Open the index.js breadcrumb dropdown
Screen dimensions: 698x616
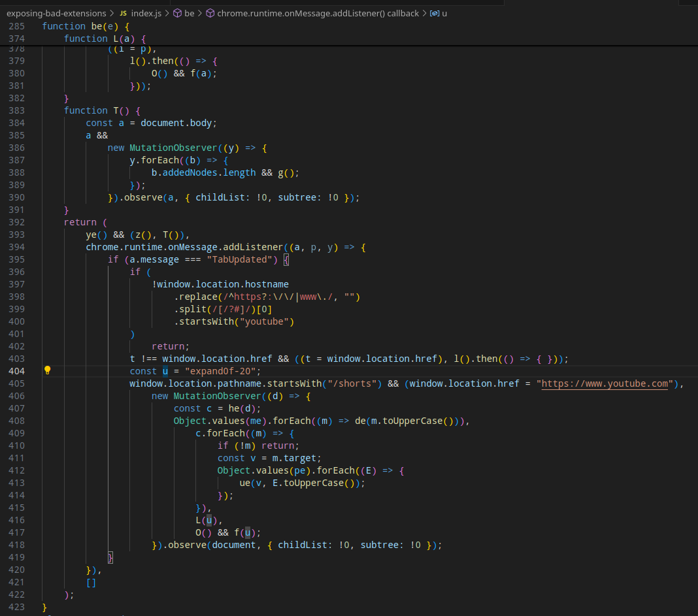pos(146,13)
